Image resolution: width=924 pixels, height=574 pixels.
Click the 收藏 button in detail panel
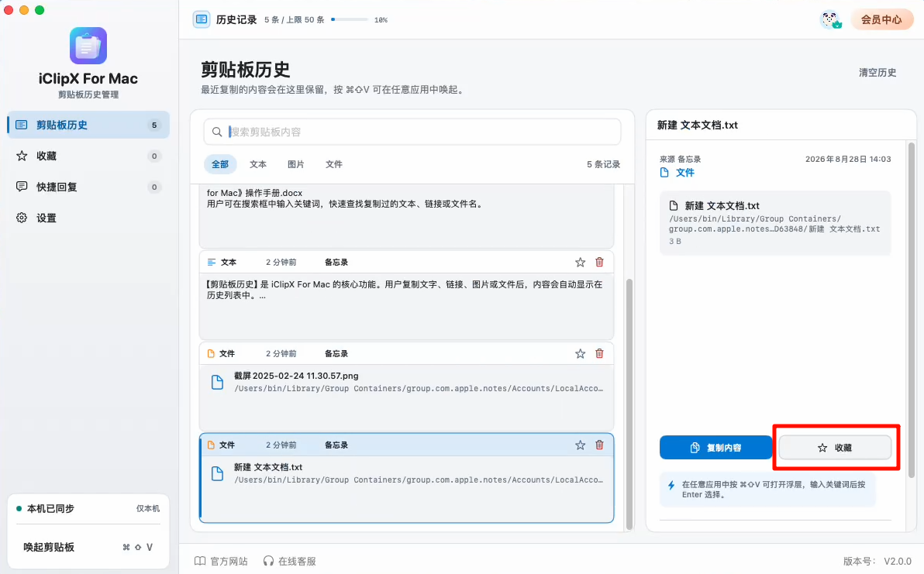835,448
